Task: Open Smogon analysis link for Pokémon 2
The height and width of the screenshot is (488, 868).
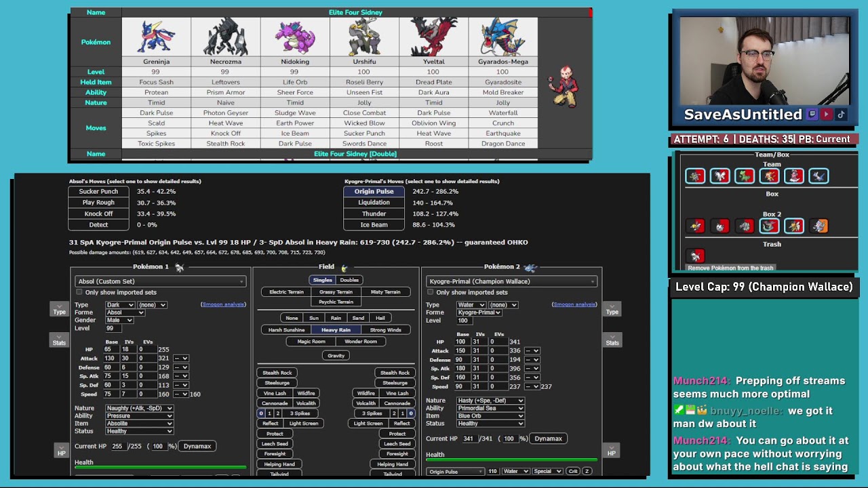Action: (x=574, y=304)
